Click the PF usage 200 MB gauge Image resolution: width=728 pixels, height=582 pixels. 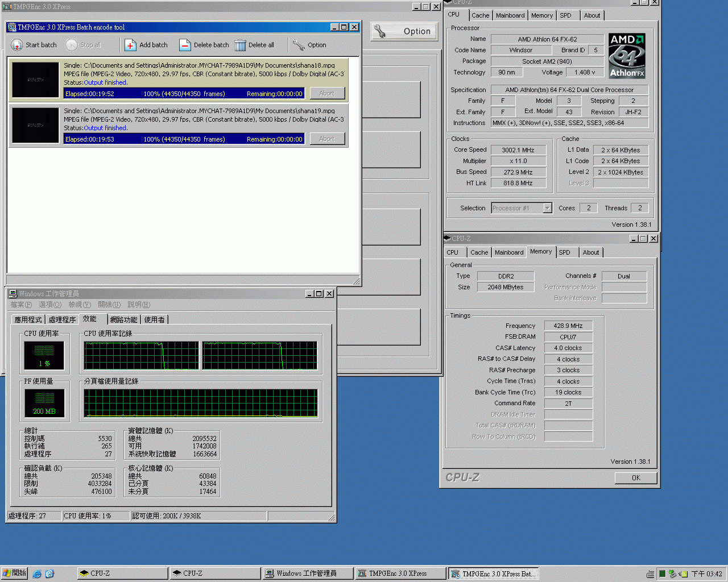click(x=44, y=403)
